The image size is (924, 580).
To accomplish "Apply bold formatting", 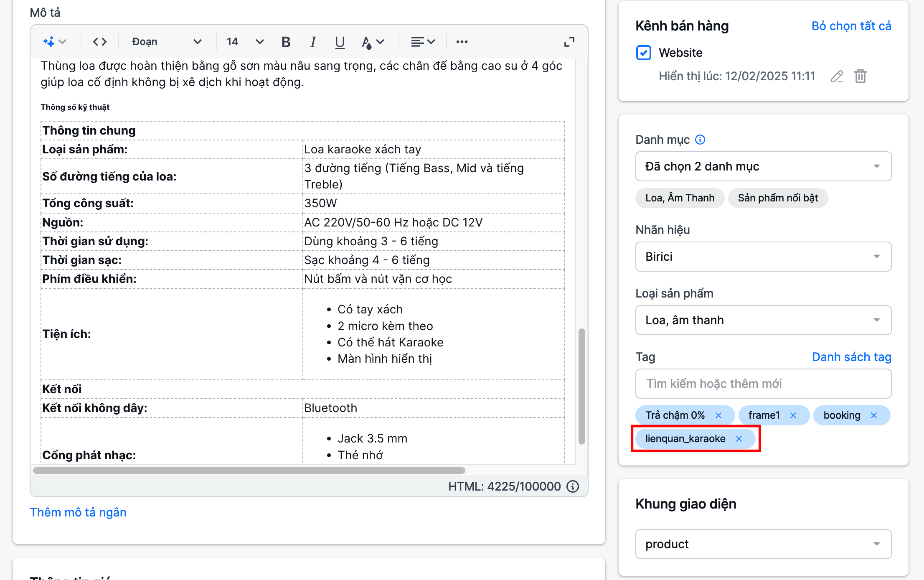I will (x=286, y=42).
